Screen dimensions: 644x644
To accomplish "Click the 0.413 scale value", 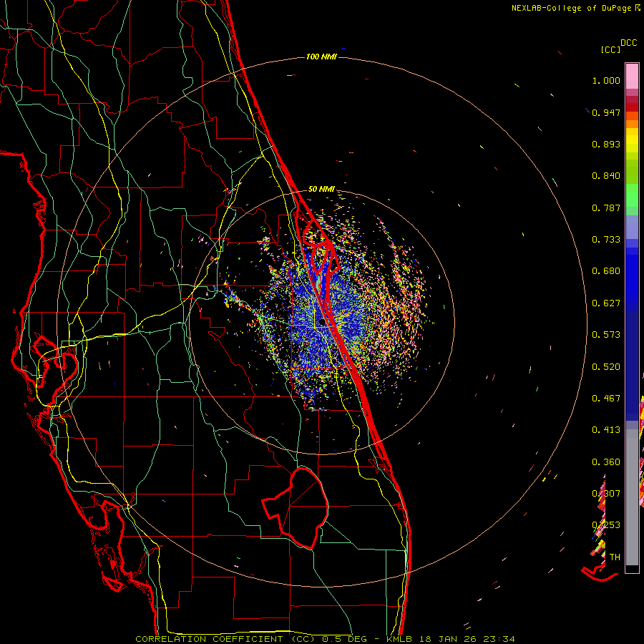I will point(606,430).
